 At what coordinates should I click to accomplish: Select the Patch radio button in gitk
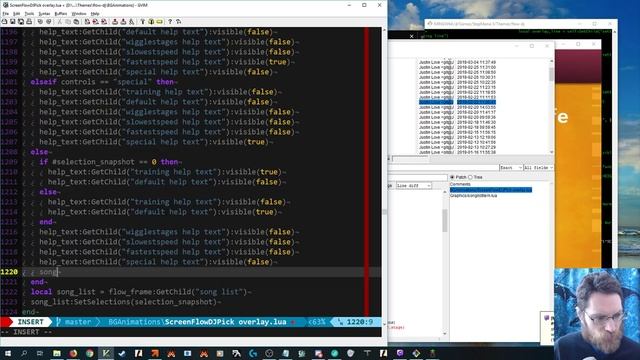pyautogui.click(x=452, y=177)
